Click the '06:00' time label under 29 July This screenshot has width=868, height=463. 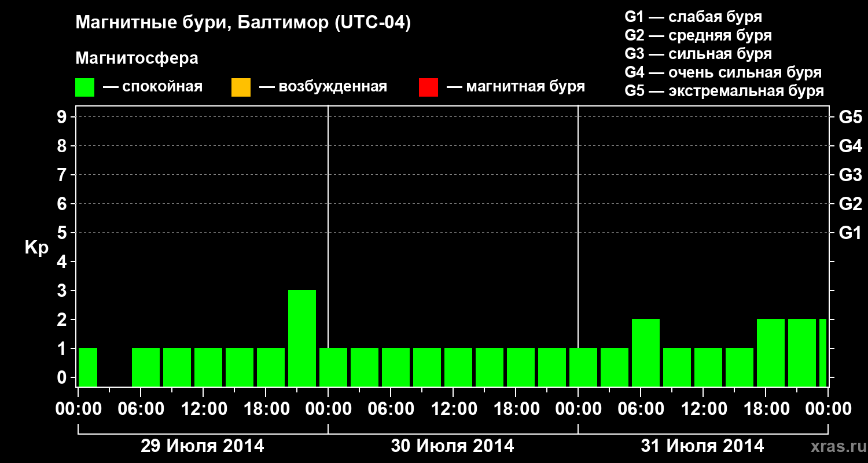[141, 409]
